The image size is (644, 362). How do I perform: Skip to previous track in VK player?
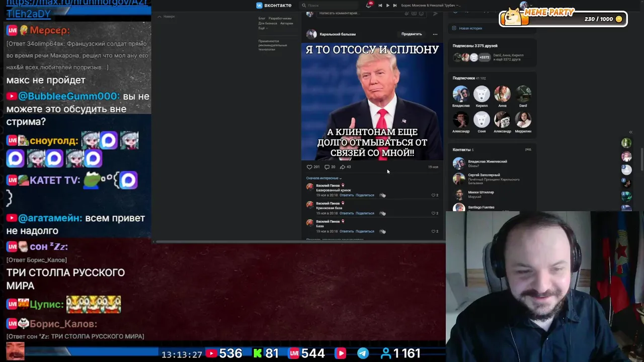(380, 6)
